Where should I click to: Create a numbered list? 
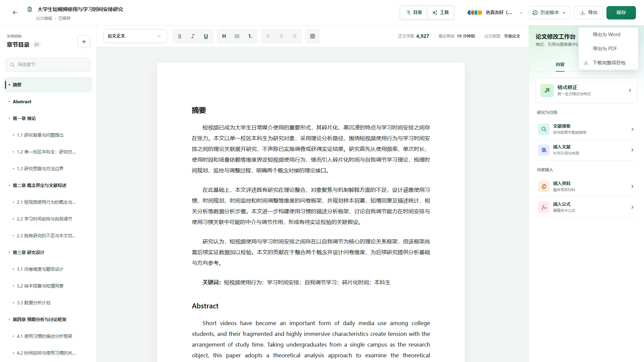(250, 36)
